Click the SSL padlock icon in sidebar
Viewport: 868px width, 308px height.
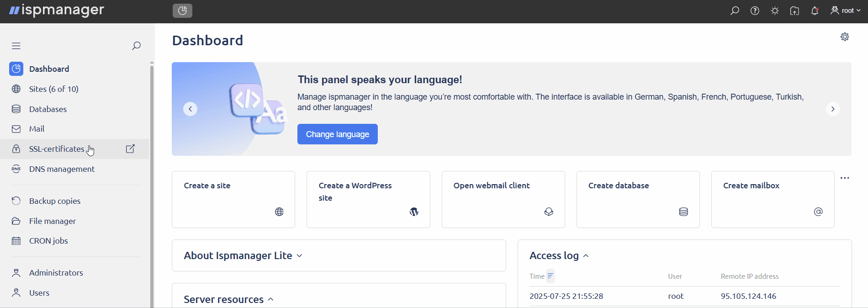pyautogui.click(x=16, y=149)
